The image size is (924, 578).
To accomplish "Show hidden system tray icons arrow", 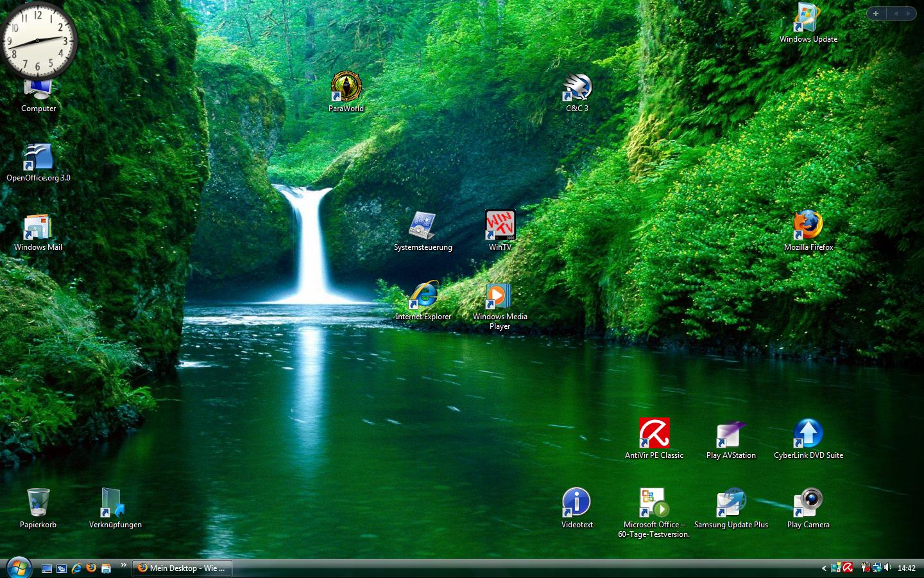I will 824,568.
